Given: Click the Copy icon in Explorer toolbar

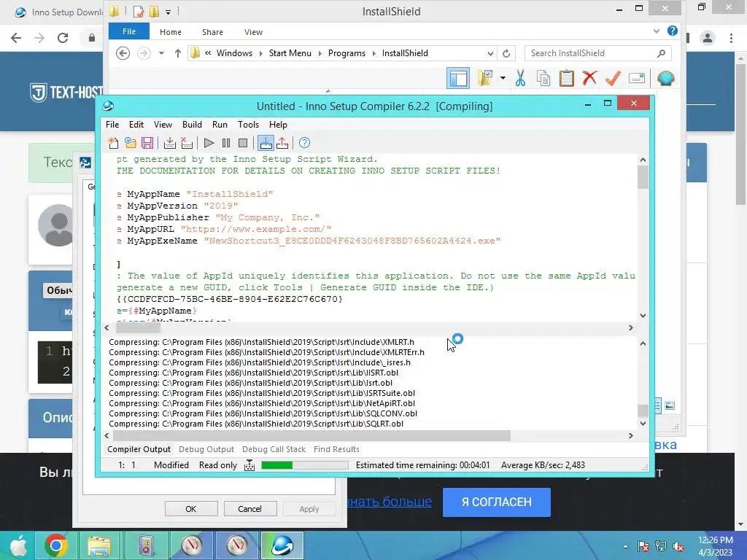Looking at the screenshot, I should click(543, 78).
